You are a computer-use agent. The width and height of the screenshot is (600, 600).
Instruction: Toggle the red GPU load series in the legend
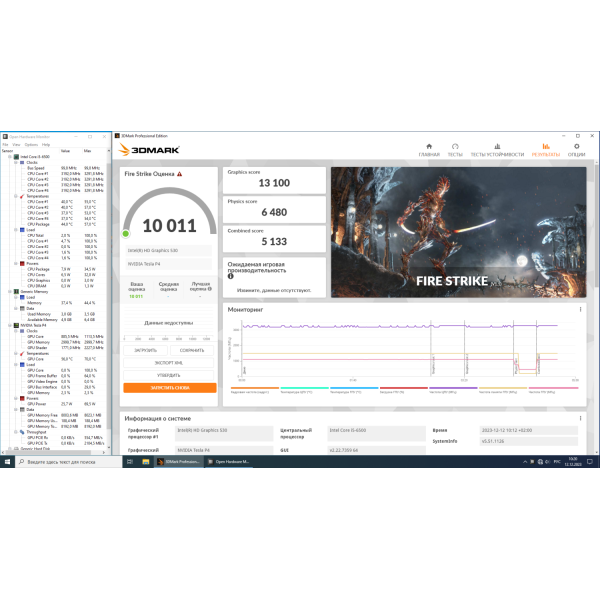point(404,390)
